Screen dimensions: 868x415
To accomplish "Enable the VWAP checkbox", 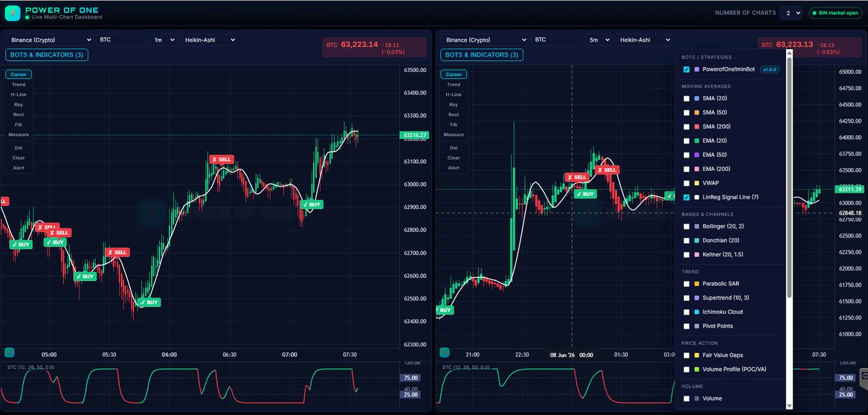I will coord(686,183).
